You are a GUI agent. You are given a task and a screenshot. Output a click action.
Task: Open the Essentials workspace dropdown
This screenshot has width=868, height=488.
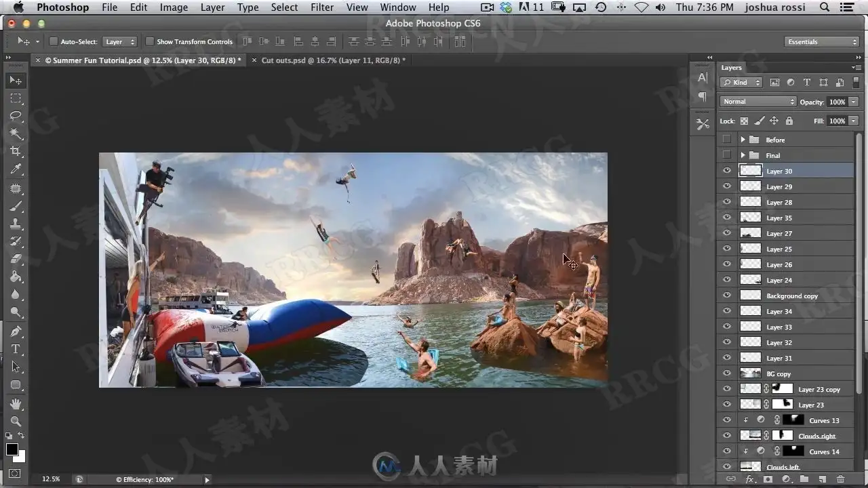click(823, 42)
